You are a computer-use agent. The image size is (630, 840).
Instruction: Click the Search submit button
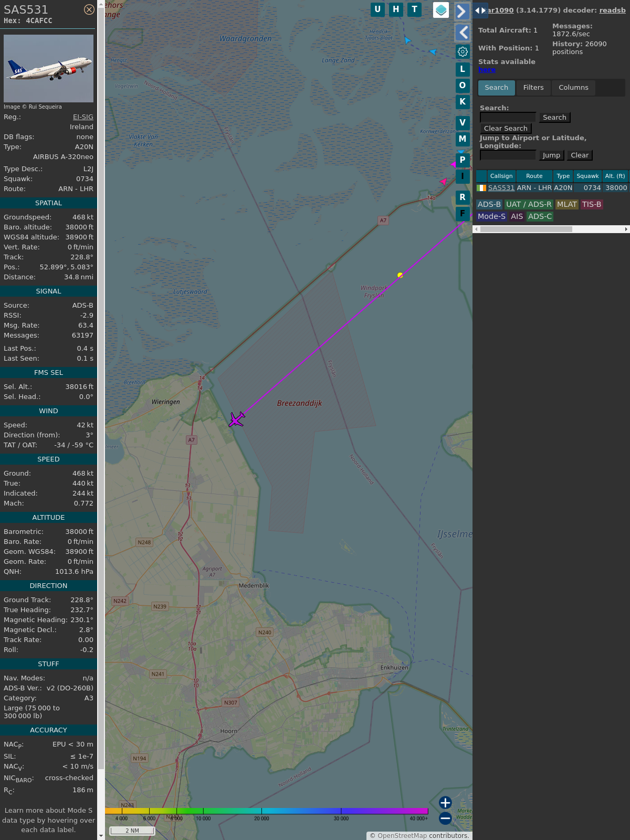pos(554,118)
